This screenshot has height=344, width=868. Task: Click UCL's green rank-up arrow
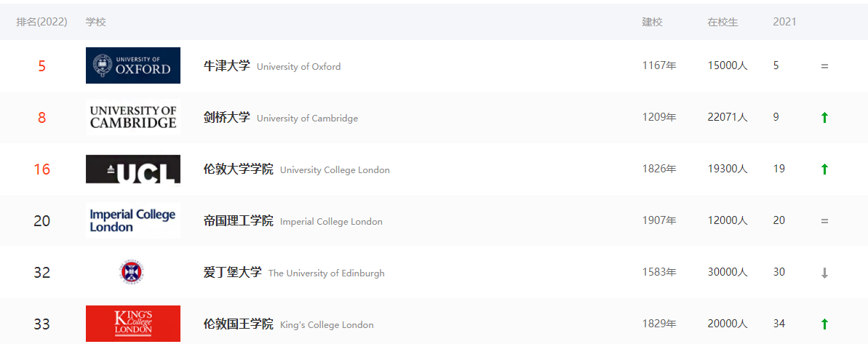click(x=824, y=169)
